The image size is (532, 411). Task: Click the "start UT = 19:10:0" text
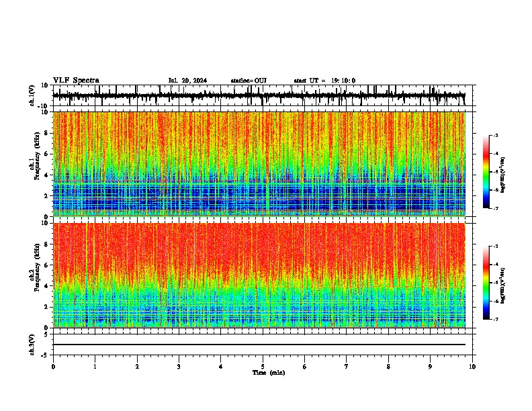[324, 81]
